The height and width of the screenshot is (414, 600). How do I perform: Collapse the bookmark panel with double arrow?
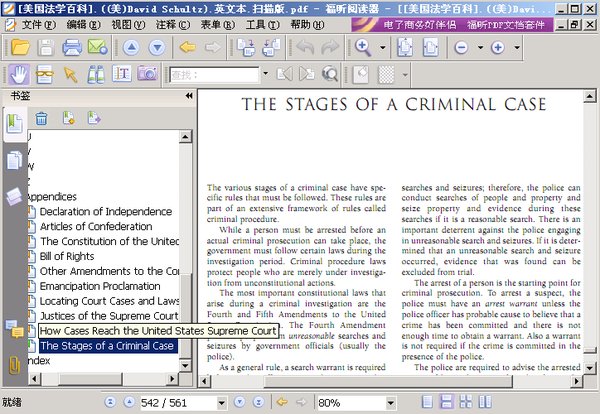click(189, 96)
